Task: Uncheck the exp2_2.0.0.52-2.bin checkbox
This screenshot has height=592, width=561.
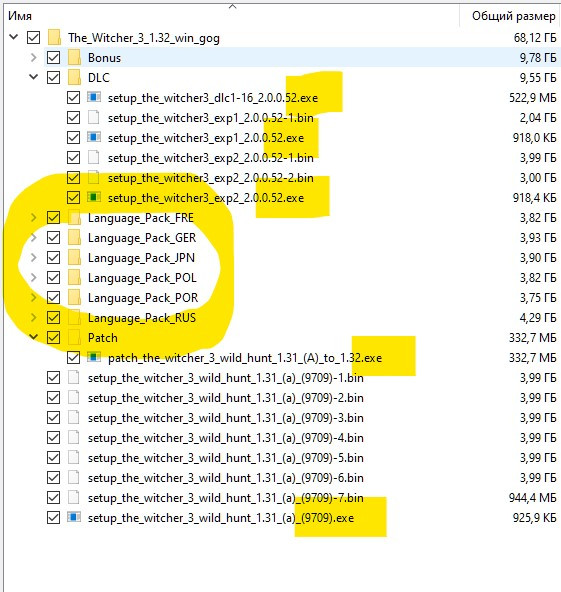Action: (73, 177)
